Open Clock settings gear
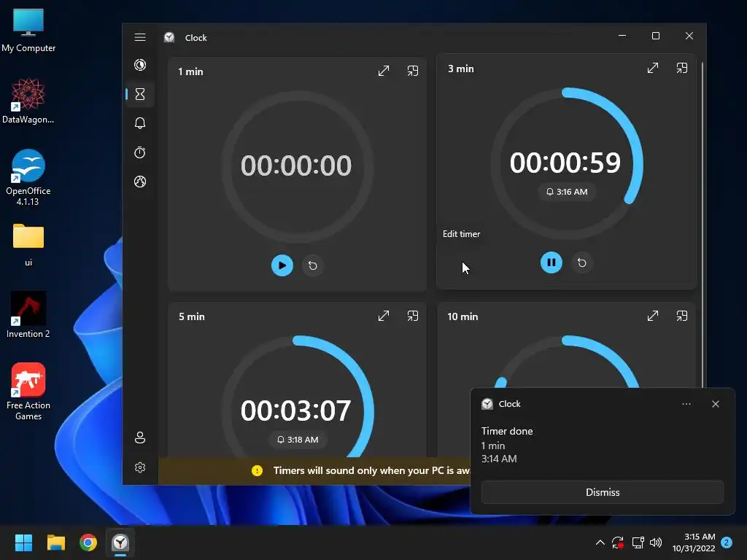 [x=140, y=467]
